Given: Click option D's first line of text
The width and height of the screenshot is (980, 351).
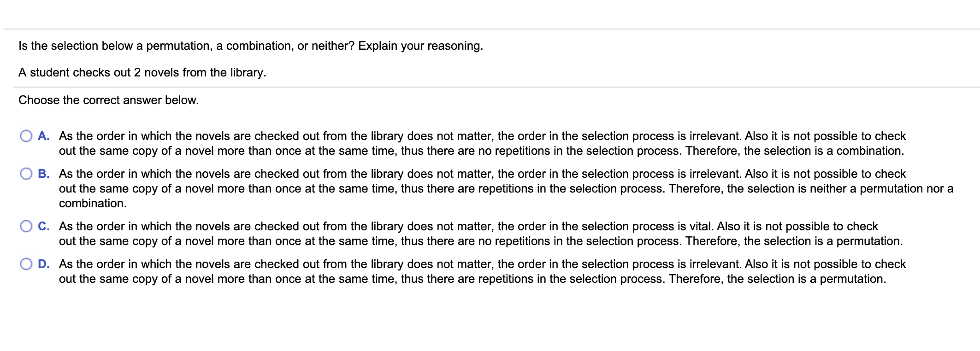Looking at the screenshot, I should [x=482, y=264].
